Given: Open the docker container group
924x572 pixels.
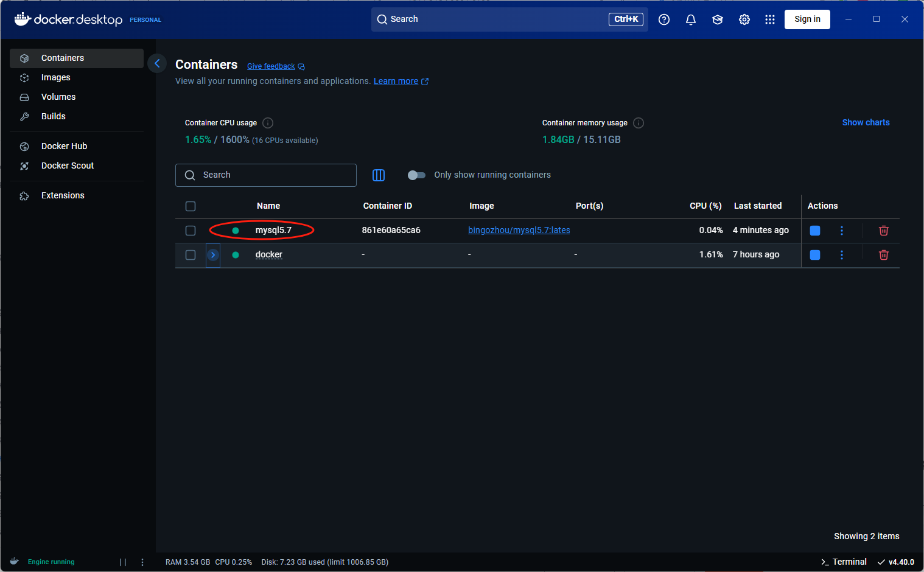Looking at the screenshot, I should [x=268, y=254].
